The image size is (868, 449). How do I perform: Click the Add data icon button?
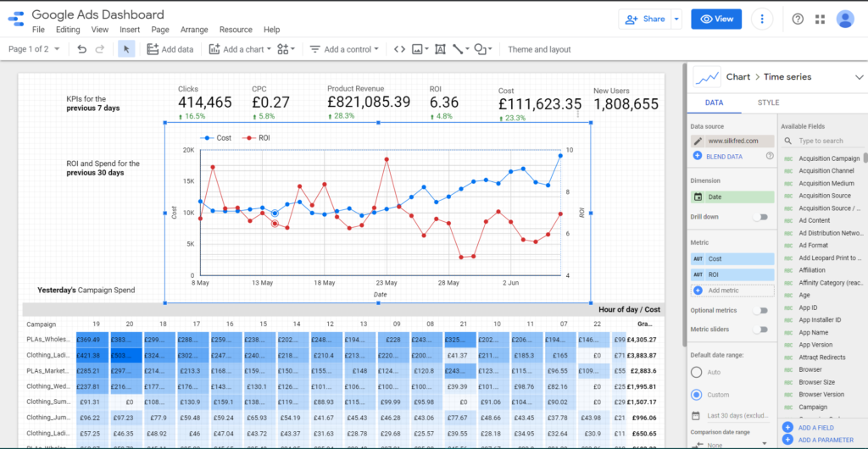pyautogui.click(x=153, y=49)
